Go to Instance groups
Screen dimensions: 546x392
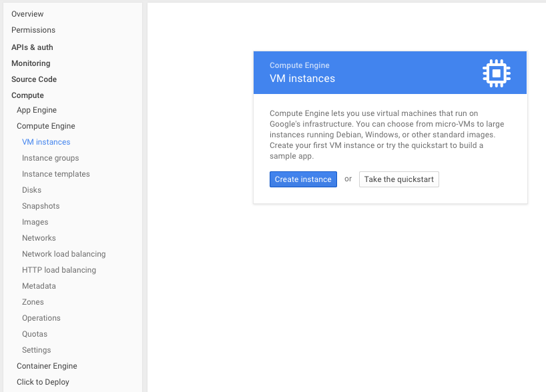(50, 158)
